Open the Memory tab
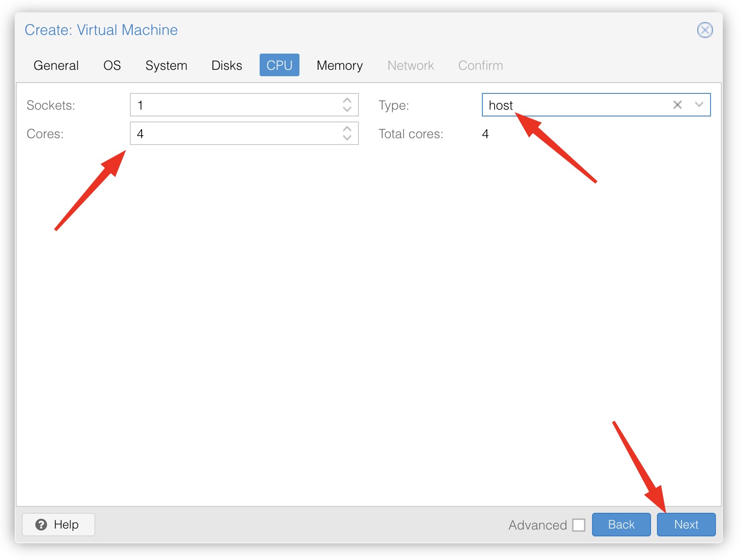Screen dimensions: 742x560 pyautogui.click(x=339, y=65)
